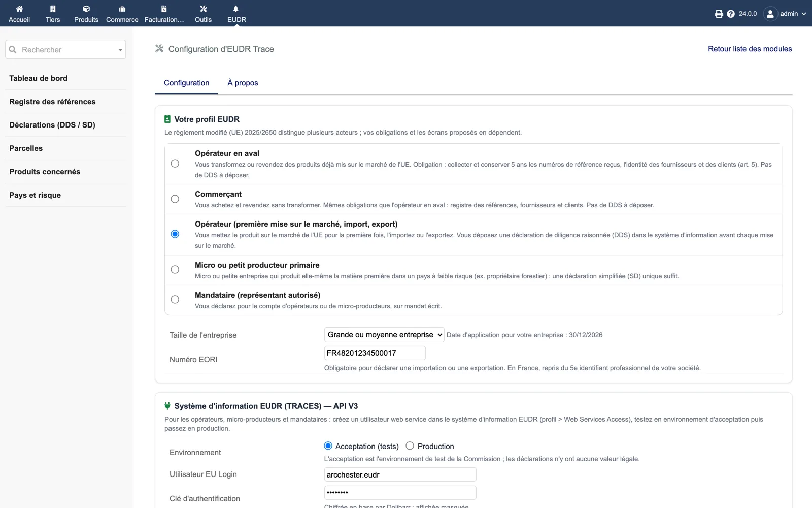The height and width of the screenshot is (508, 812).
Task: Select Acceptation (tests) environment
Action: [x=328, y=446]
